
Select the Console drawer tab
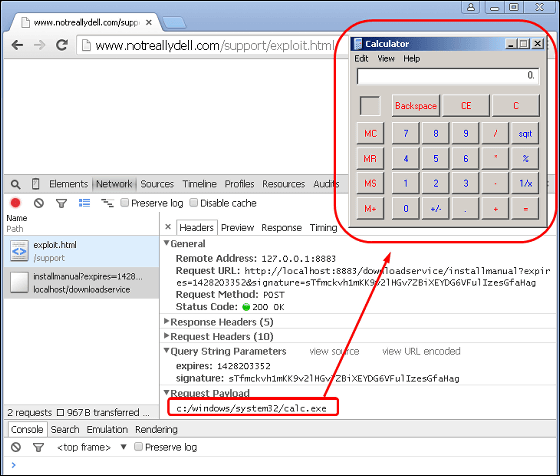coord(27,429)
